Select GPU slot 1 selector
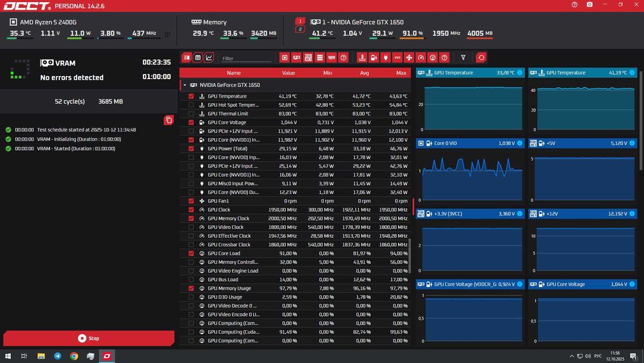The image size is (644, 363). (x=300, y=21)
